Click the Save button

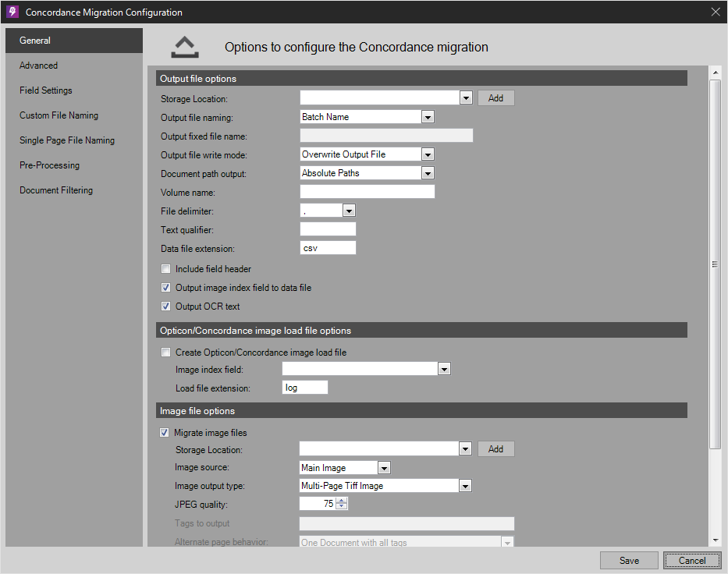629,561
